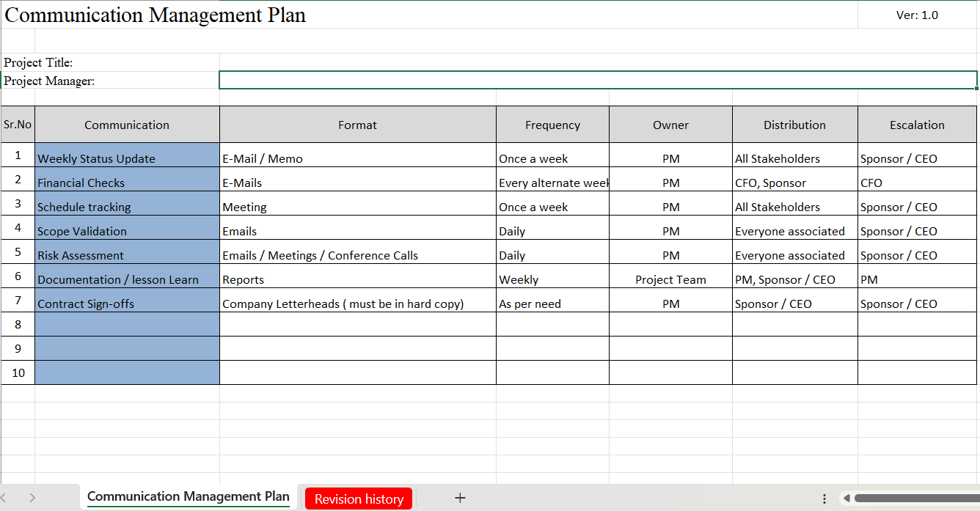Switch to the Revision history tab

(358, 499)
